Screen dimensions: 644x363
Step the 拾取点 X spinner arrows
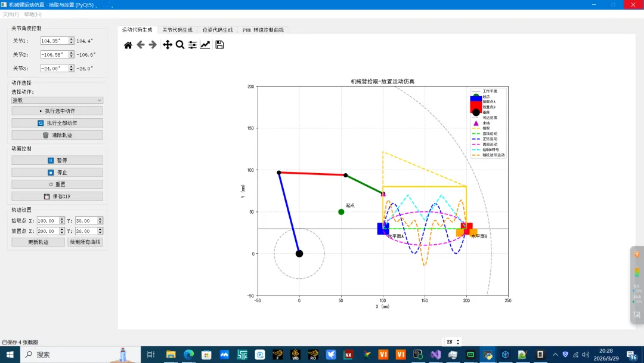pyautogui.click(x=62, y=221)
